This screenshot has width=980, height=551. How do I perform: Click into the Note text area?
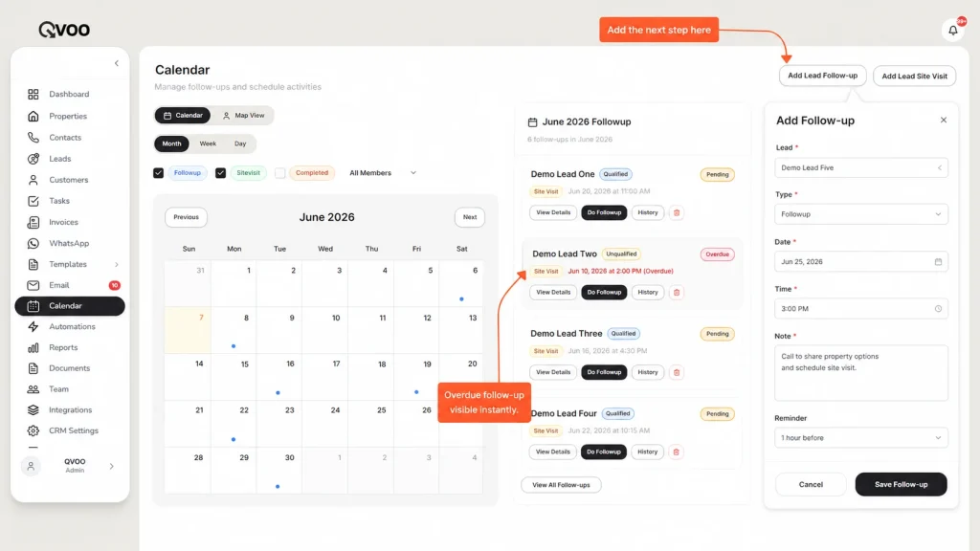(x=861, y=373)
